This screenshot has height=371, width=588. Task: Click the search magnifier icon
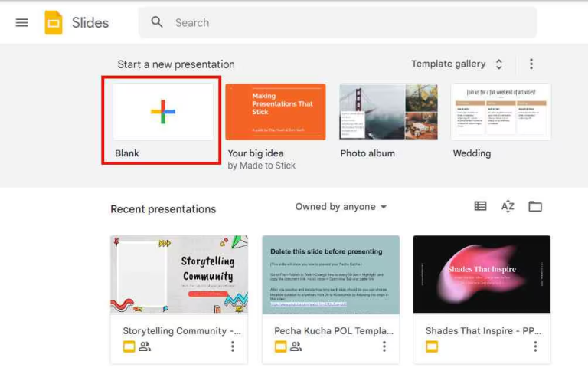[157, 22]
